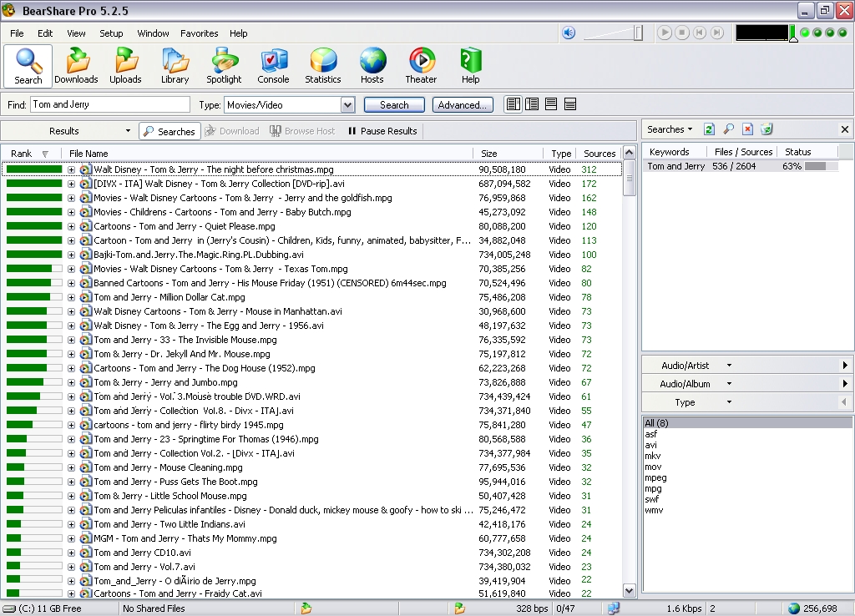Click the Search button
855x616 pixels.
[x=393, y=104]
